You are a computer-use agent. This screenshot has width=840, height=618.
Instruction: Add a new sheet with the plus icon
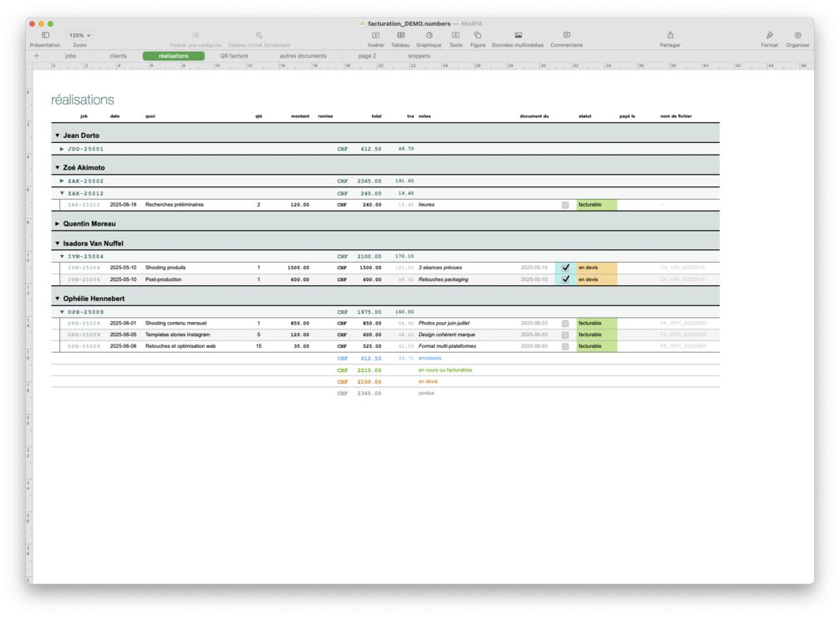pos(37,56)
